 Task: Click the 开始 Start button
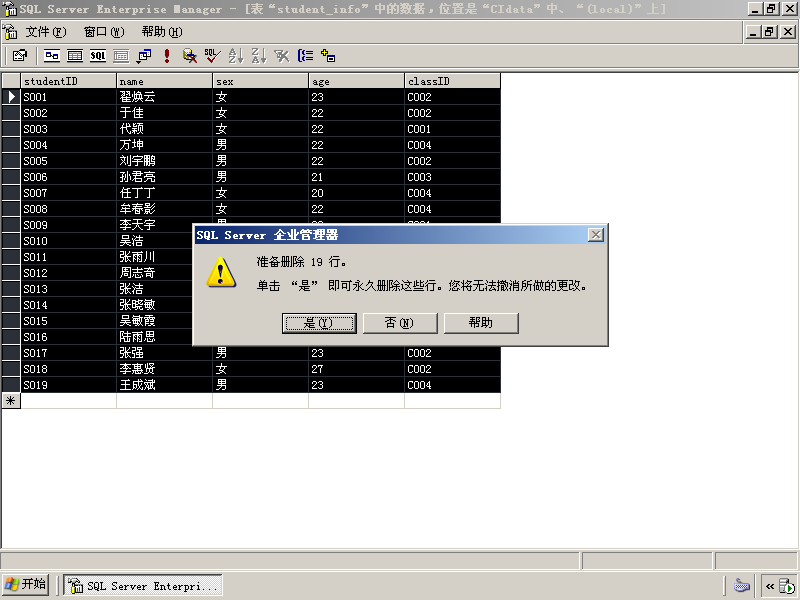[x=26, y=585]
